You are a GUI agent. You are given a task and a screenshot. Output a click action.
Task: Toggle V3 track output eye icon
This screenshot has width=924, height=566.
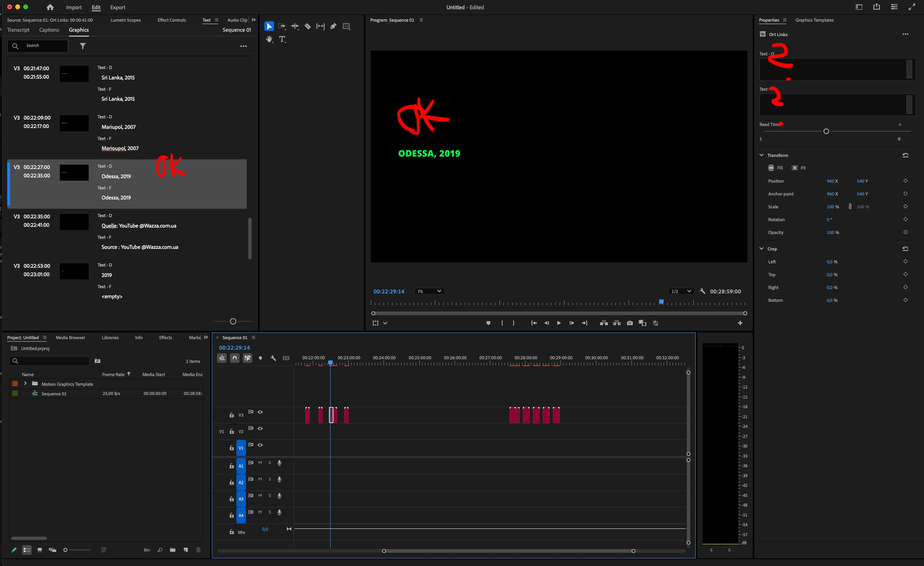point(260,412)
